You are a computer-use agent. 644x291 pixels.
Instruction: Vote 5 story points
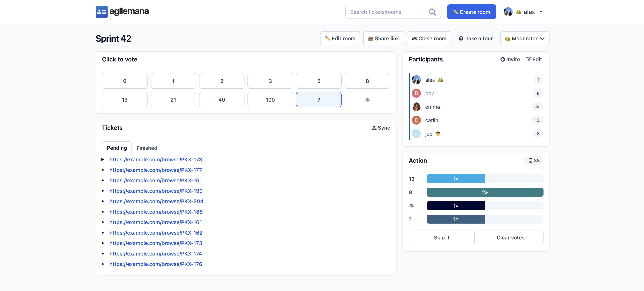click(318, 81)
